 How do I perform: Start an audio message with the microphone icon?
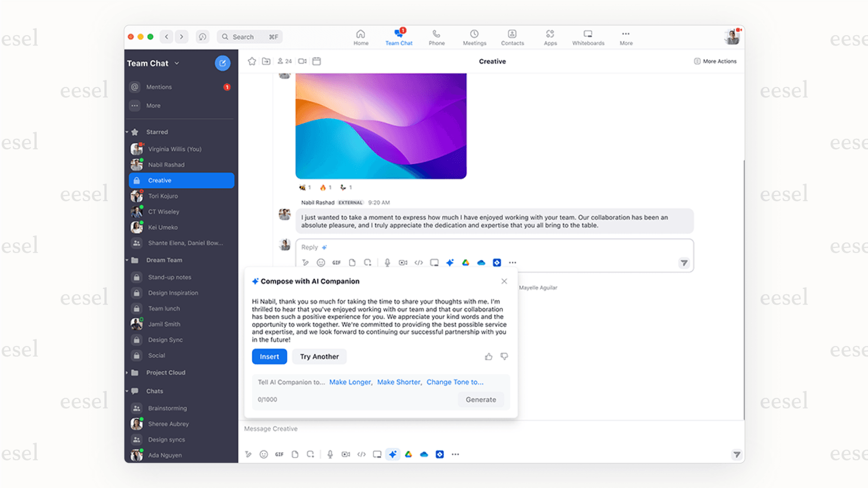point(387,262)
